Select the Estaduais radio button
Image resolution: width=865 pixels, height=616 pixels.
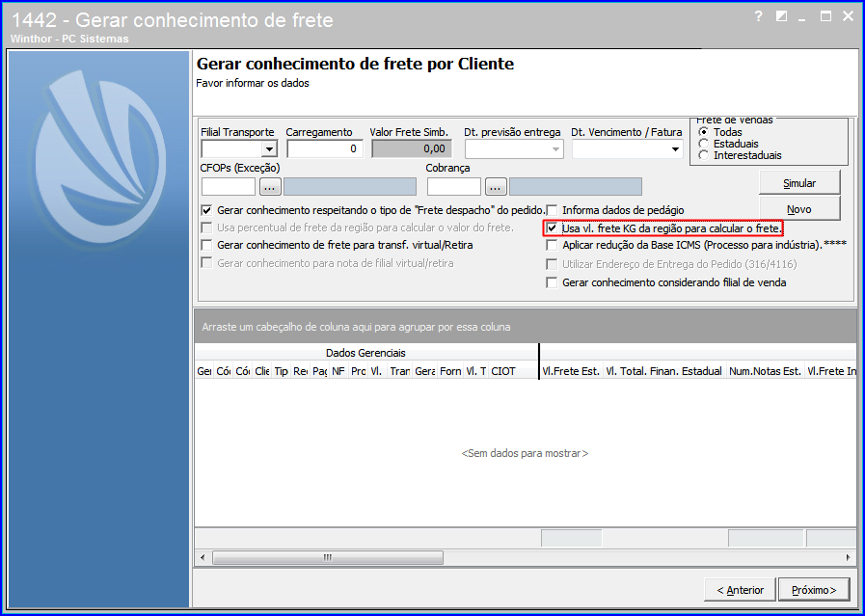pos(703,144)
